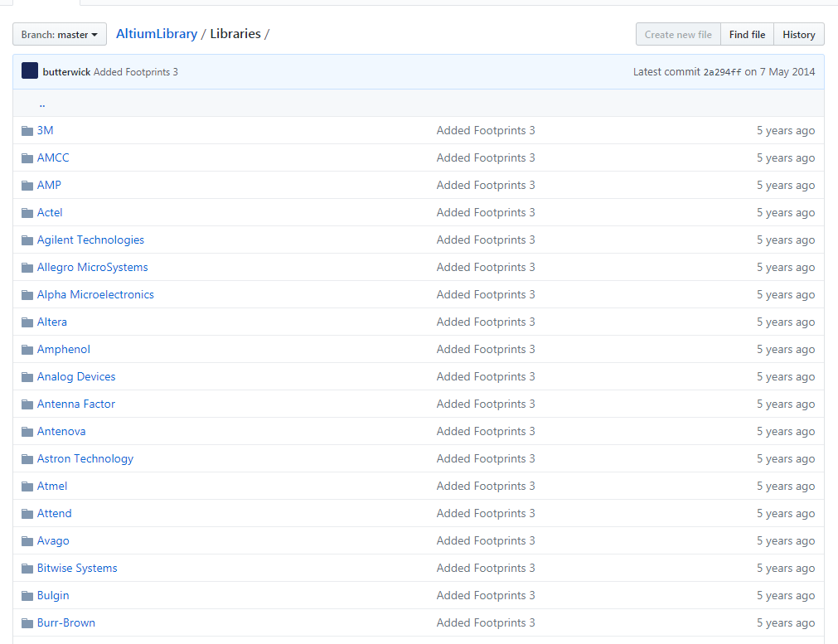Screen dimensions: 838x644
Task: Click the folder icon next to Bulgin
Action: click(27, 596)
